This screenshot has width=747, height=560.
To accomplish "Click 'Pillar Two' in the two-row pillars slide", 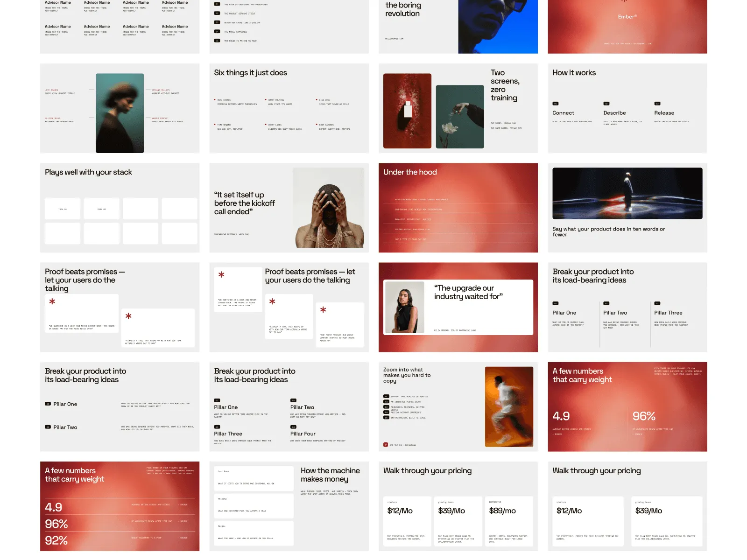I will (x=65, y=427).
